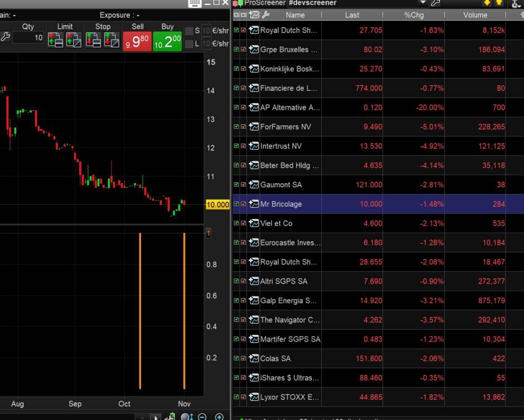This screenshot has height=420, width=524.
Task: Sort the table by the %Chg column
Action: coord(414,15)
